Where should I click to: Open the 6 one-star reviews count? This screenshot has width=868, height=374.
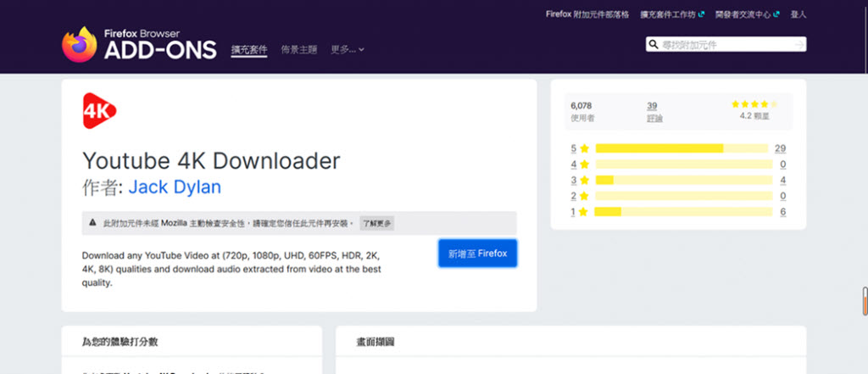[x=782, y=212]
